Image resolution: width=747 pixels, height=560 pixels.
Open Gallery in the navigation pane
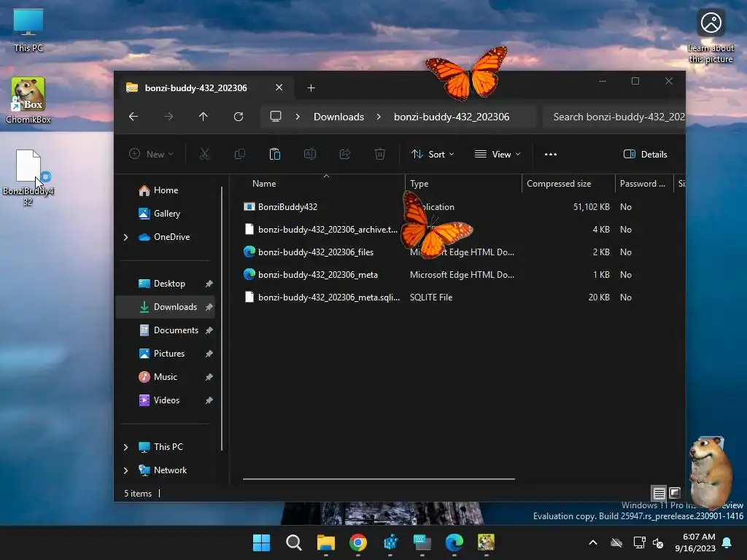pos(166,214)
